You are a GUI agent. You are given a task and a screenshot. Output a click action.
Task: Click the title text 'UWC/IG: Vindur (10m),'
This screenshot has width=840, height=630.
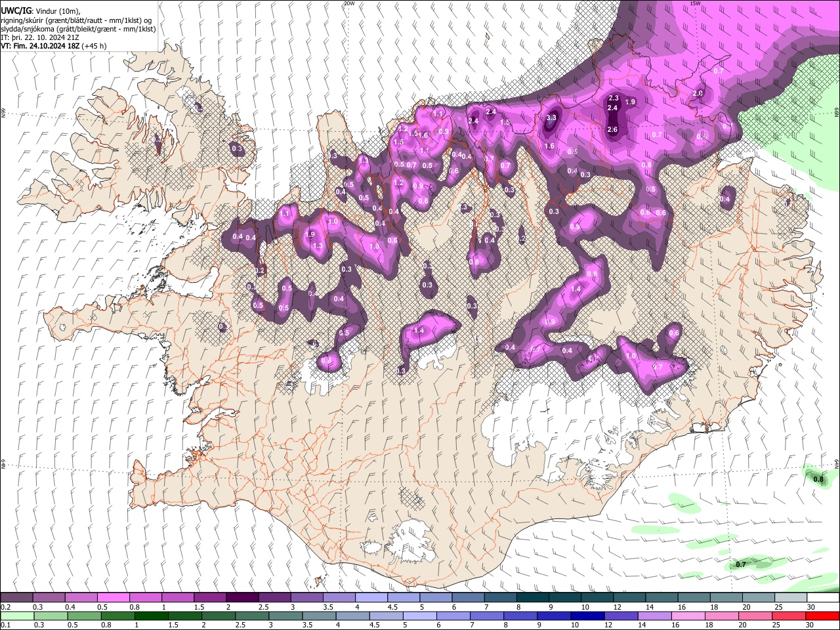click(x=41, y=10)
